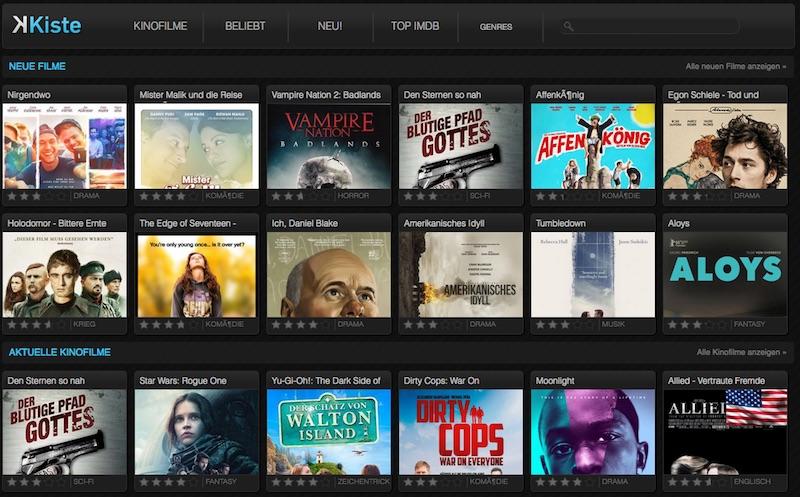This screenshot has height=497, width=800.
Task: Open Dirty Cops: War On Everyone poster
Action: tap(461, 431)
